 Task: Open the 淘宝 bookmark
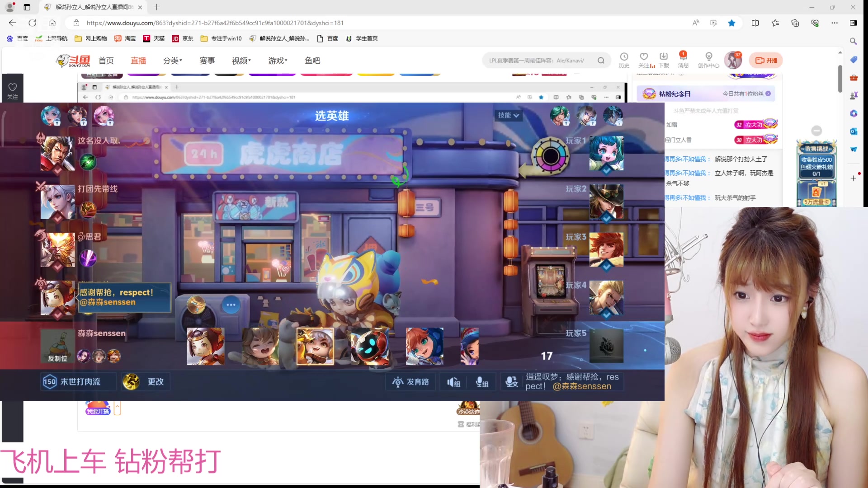(125, 39)
